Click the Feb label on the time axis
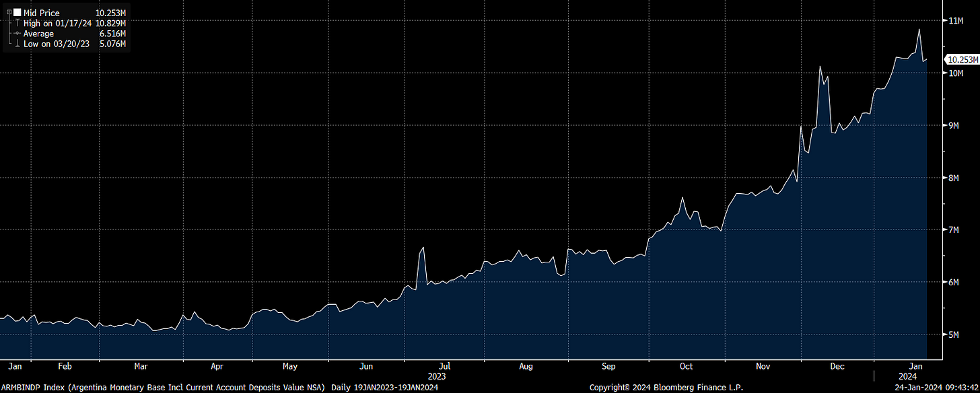This screenshot has width=980, height=393. [x=65, y=367]
